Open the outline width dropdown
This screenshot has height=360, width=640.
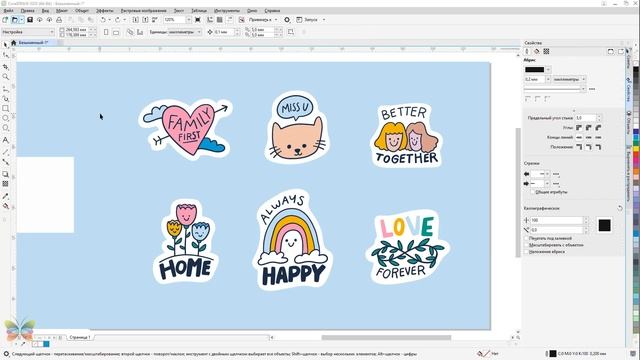point(548,79)
